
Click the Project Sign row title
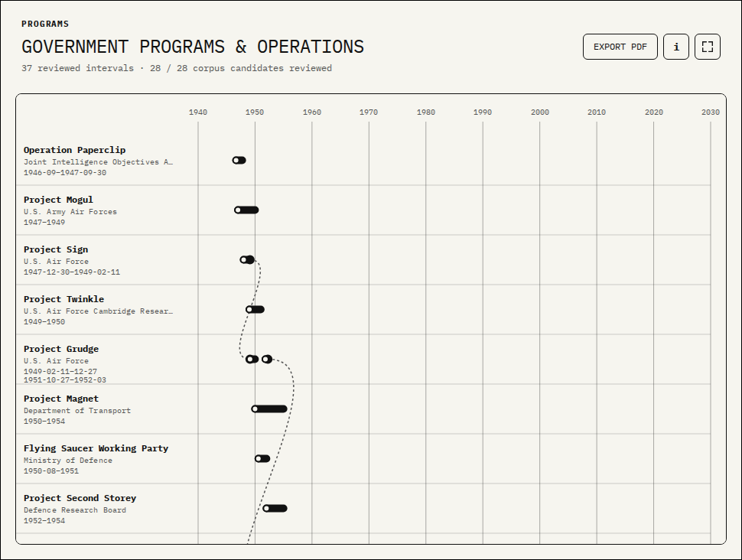[56, 249]
